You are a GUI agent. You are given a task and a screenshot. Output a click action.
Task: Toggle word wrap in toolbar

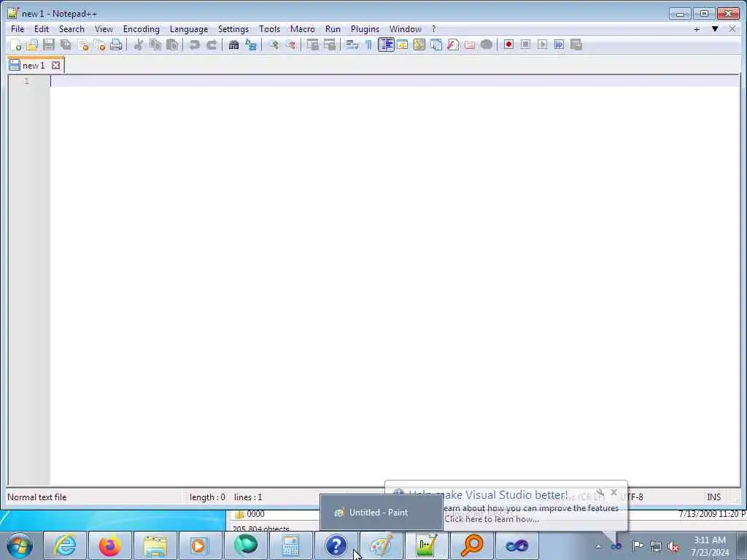pyautogui.click(x=352, y=44)
